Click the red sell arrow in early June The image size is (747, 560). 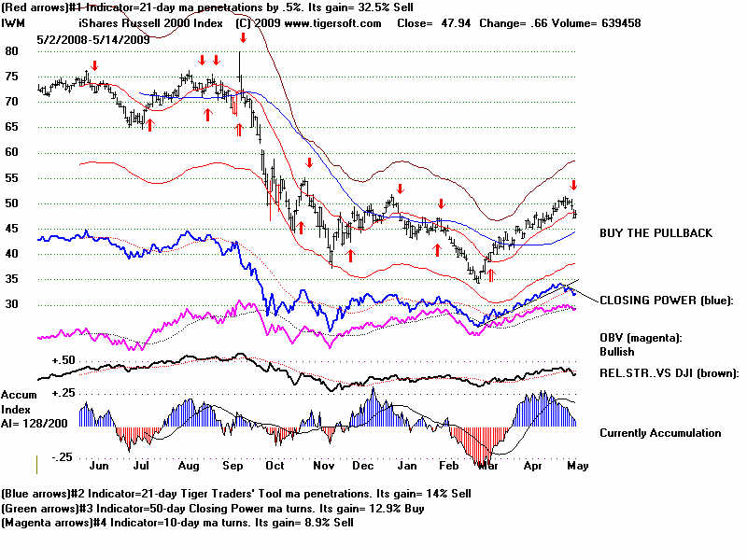[x=93, y=65]
